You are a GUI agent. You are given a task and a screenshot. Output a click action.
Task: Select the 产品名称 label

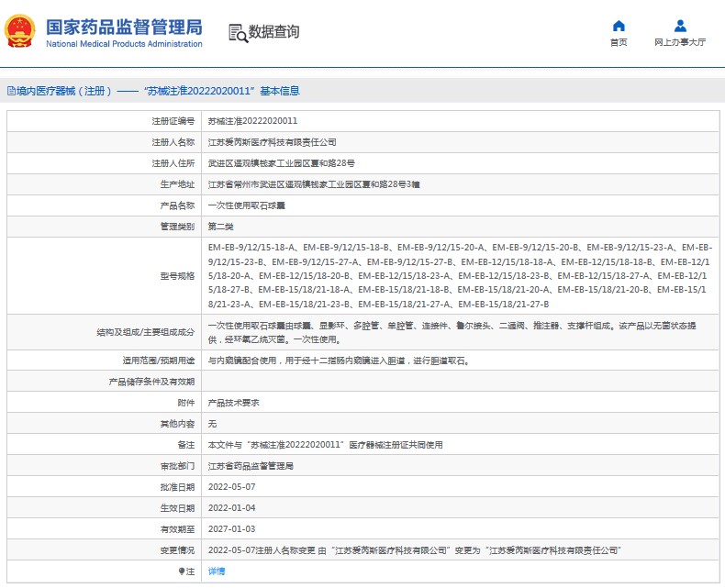pos(177,205)
